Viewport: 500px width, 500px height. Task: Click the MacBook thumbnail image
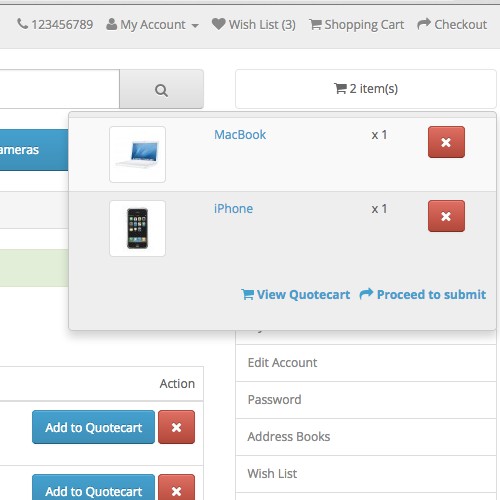point(137,154)
